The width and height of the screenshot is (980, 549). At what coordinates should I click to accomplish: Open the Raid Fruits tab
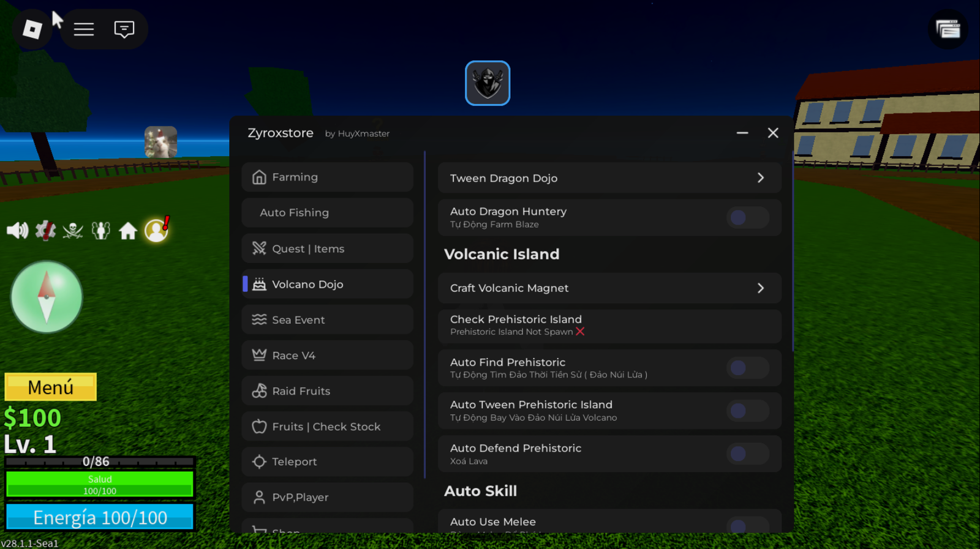[x=328, y=390]
